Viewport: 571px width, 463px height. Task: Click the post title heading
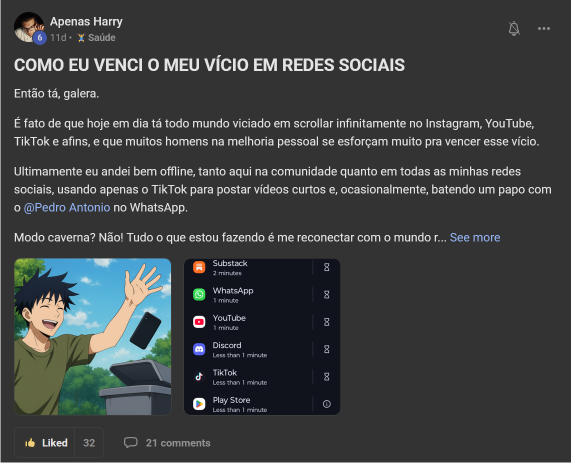pos(209,65)
